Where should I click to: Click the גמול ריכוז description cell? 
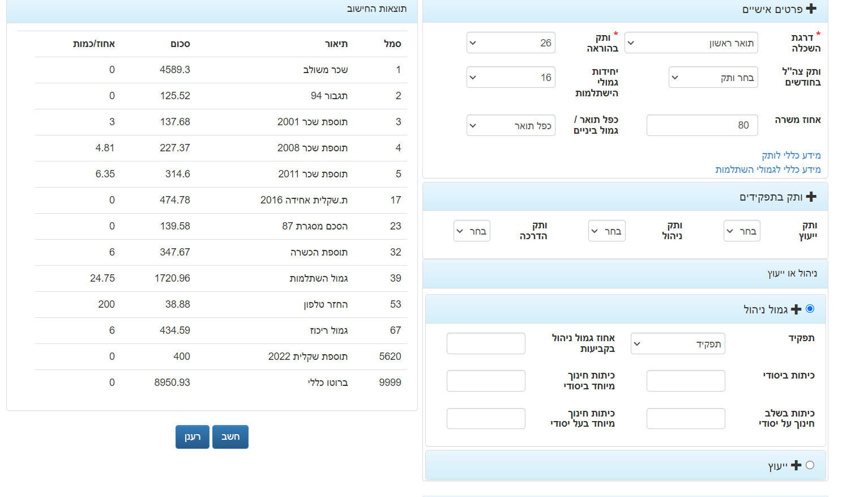(x=329, y=330)
